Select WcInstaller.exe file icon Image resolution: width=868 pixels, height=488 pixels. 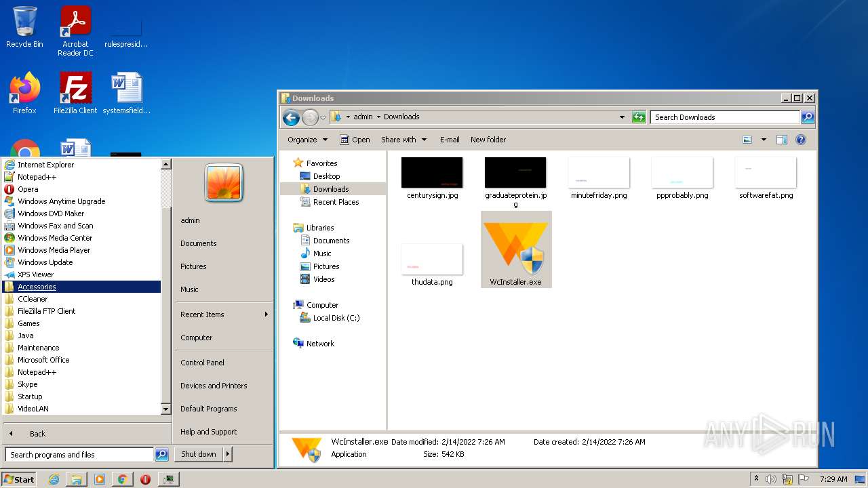click(x=516, y=249)
